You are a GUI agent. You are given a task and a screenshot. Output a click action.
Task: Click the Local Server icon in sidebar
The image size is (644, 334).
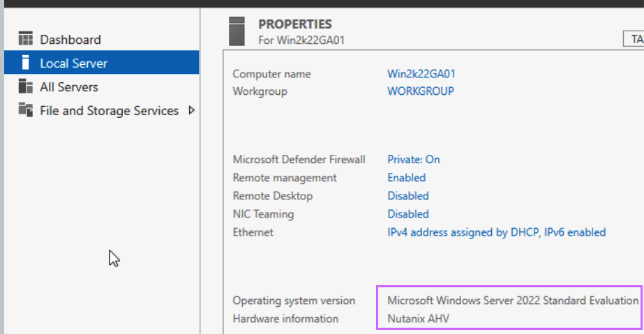[25, 62]
